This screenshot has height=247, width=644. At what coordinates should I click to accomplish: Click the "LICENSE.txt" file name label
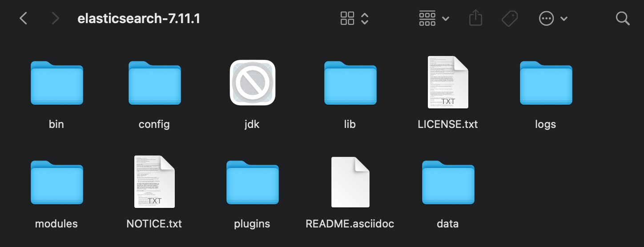tap(448, 124)
